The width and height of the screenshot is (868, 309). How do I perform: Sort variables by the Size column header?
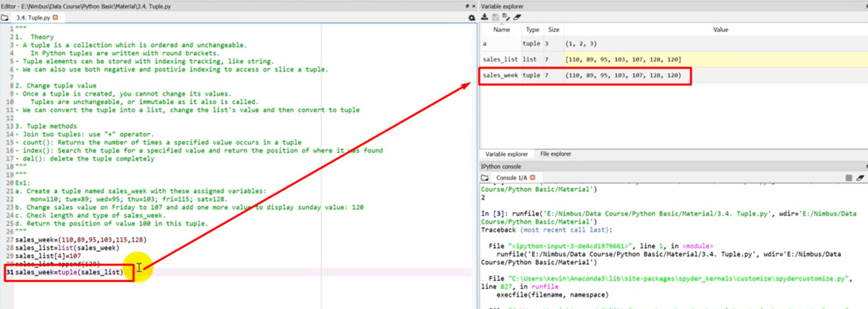[553, 30]
